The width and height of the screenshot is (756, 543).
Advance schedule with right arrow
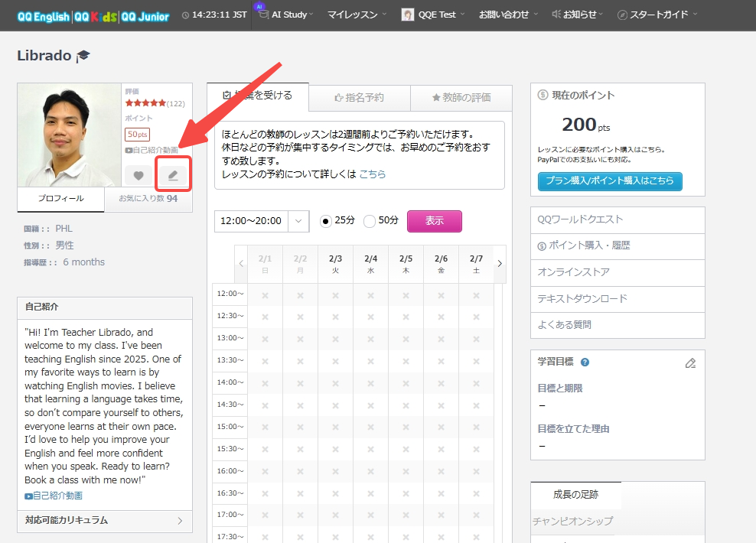pos(500,264)
